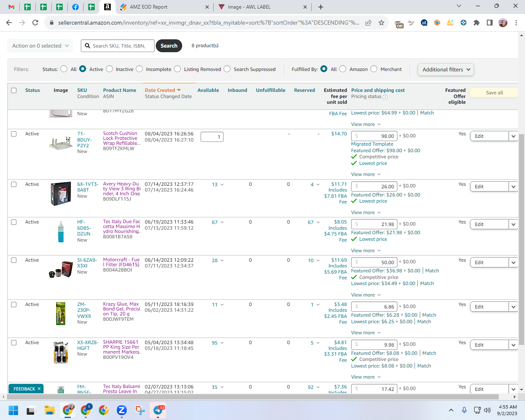Open the Chrome extensions puzzle menu
This screenshot has width=525, height=420.
[477, 23]
